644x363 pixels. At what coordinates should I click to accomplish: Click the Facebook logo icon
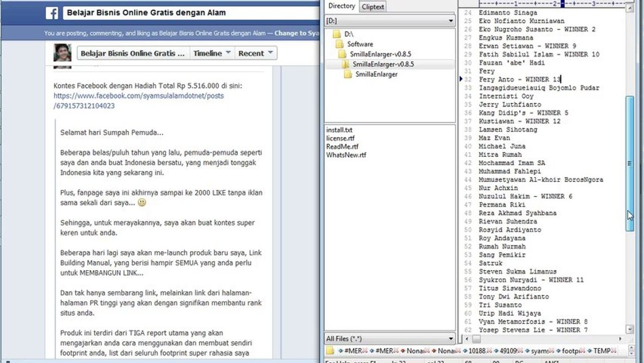click(x=52, y=13)
